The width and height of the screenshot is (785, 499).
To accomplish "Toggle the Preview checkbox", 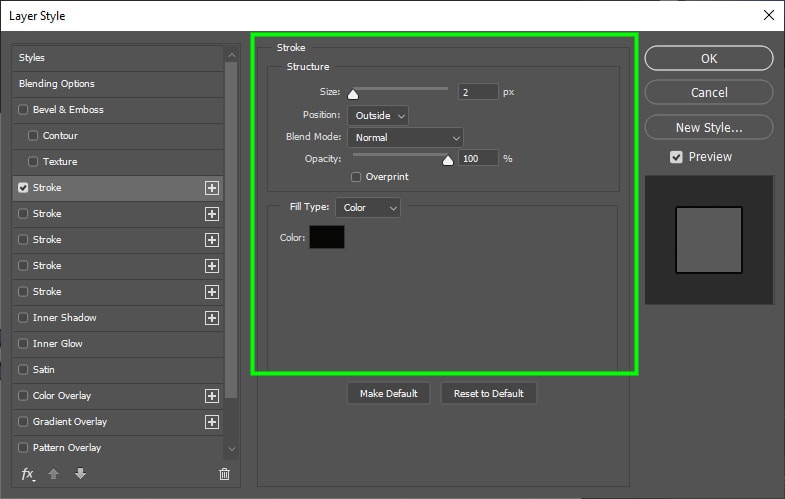I will tap(676, 157).
